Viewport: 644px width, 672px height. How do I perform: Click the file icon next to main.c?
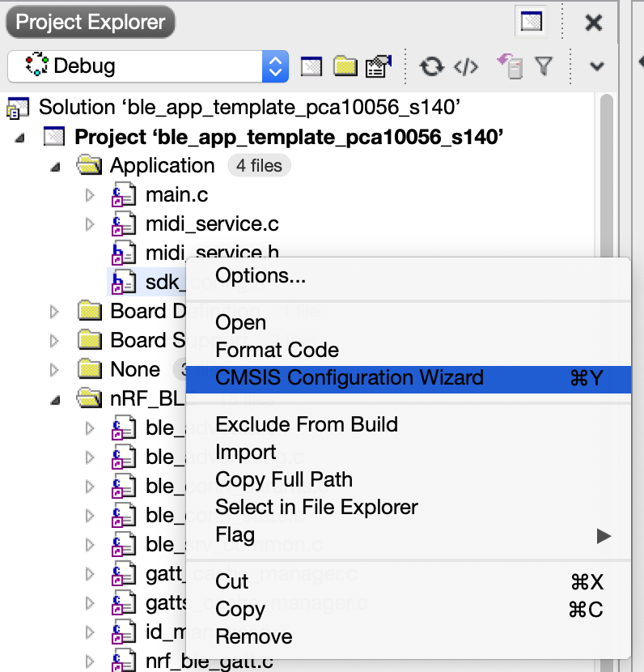(x=123, y=194)
